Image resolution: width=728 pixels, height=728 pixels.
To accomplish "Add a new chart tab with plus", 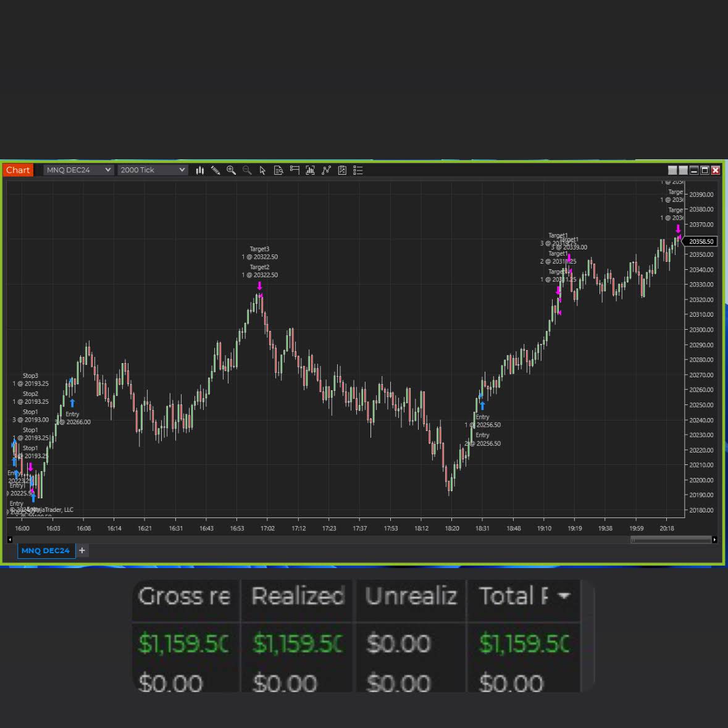I will click(x=82, y=551).
